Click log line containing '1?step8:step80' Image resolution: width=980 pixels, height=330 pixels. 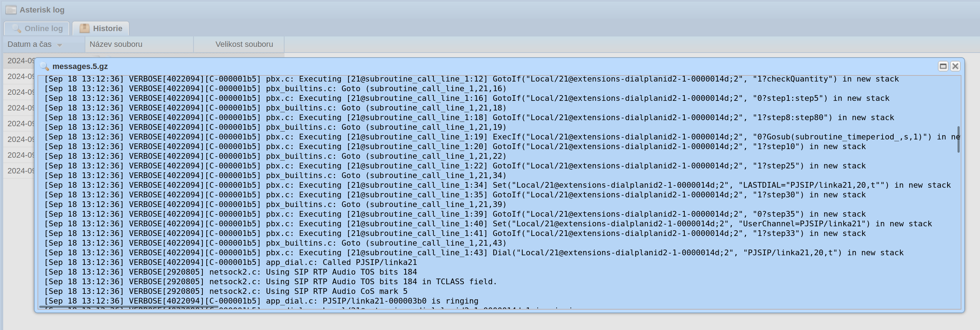[x=469, y=117]
